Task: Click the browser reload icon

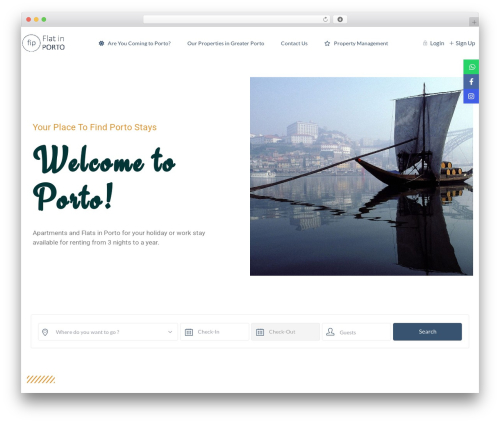Action: point(325,19)
